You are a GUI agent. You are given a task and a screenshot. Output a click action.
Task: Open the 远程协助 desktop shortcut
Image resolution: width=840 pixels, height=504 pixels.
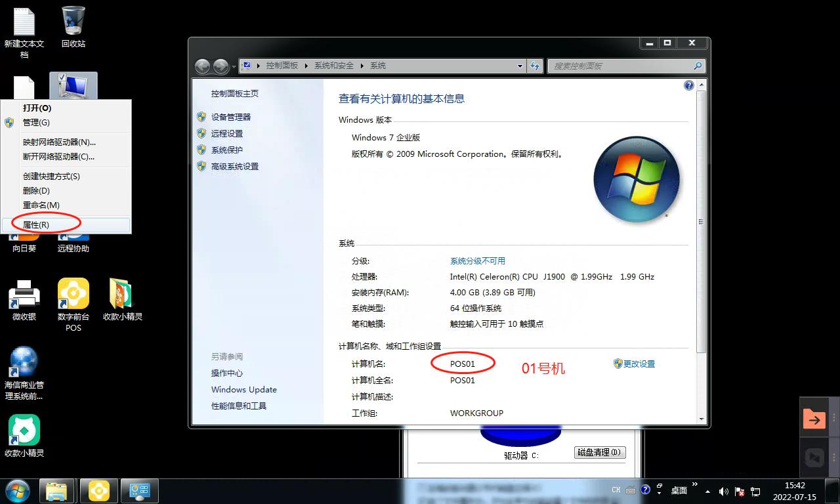(73, 241)
